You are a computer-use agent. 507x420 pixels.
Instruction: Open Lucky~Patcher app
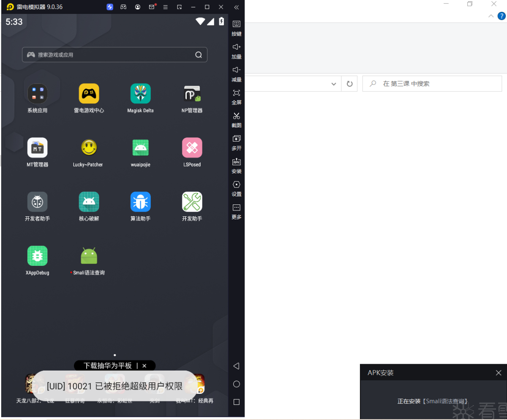pos(89,147)
